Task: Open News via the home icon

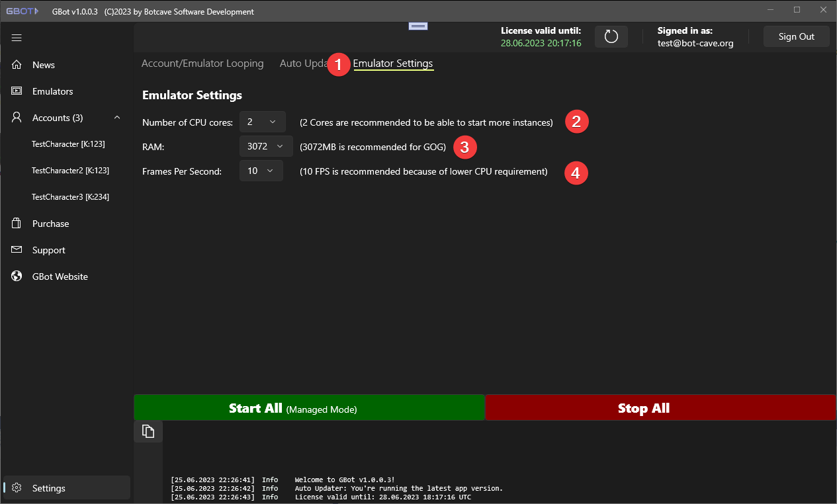Action: (17, 65)
